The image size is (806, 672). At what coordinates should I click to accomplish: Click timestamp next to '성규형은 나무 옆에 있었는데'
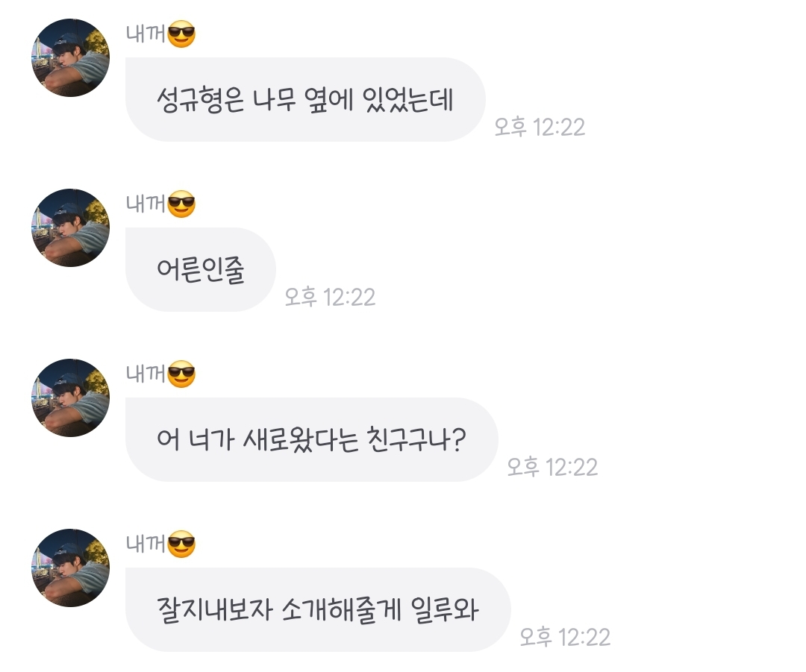click(540, 127)
